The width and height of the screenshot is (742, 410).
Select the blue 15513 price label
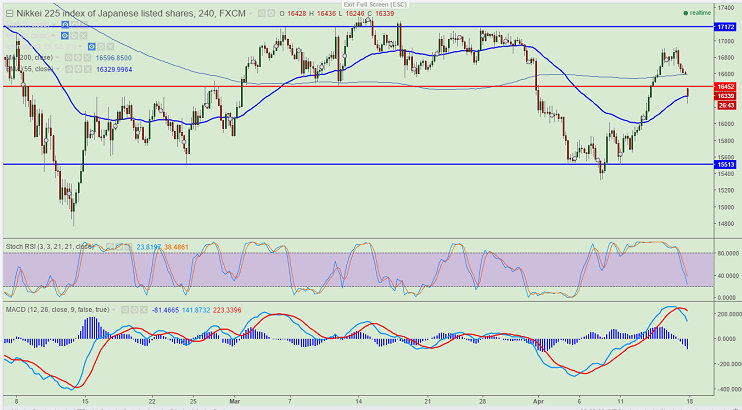[725, 164]
